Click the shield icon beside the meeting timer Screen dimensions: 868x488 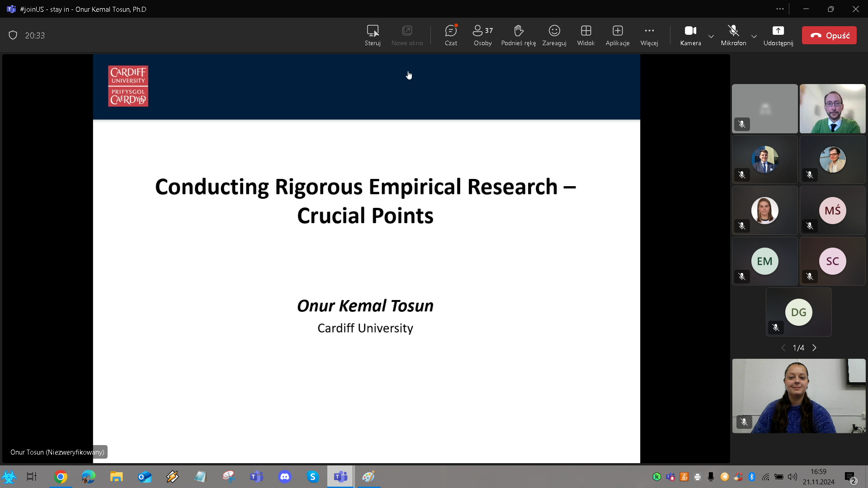[x=13, y=35]
